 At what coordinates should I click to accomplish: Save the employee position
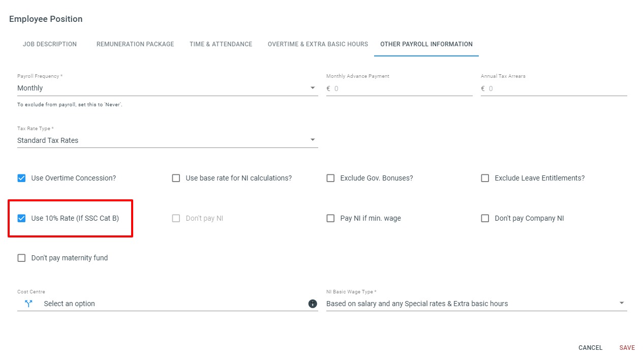(627, 348)
